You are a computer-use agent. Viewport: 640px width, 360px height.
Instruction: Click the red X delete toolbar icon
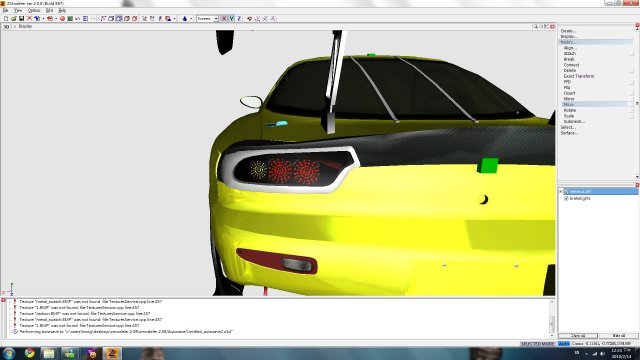click(29, 18)
